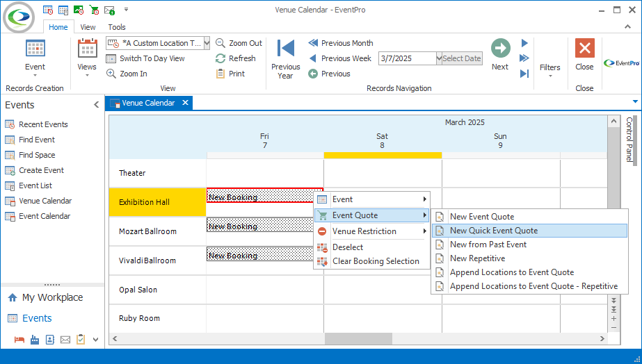Open the Views calendar icon

87,49
